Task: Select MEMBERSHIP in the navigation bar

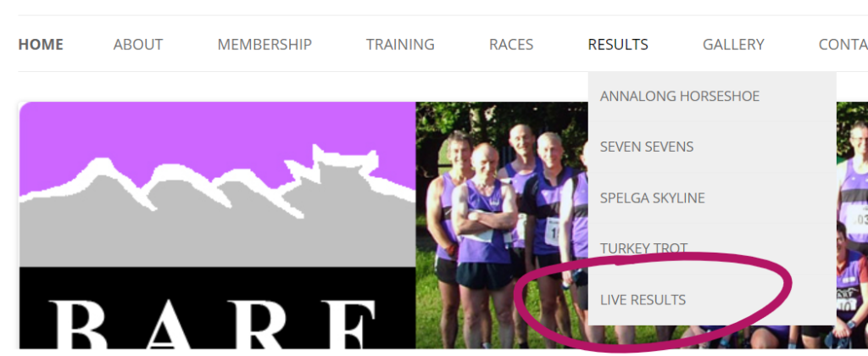Action: coord(264,44)
